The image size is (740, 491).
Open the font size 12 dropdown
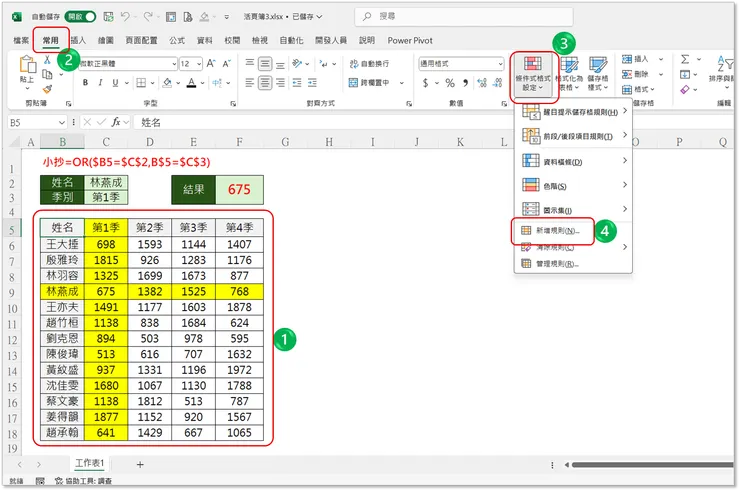pos(199,64)
